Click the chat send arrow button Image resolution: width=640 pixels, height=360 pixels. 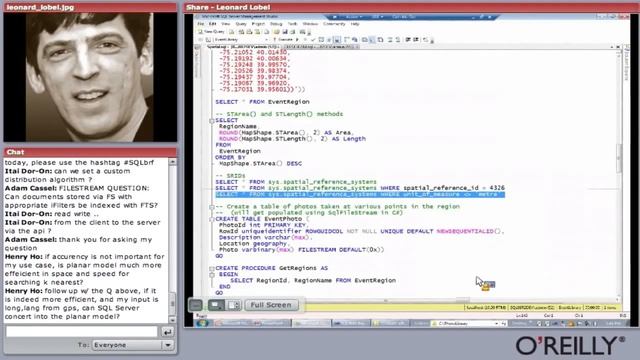[x=167, y=332]
